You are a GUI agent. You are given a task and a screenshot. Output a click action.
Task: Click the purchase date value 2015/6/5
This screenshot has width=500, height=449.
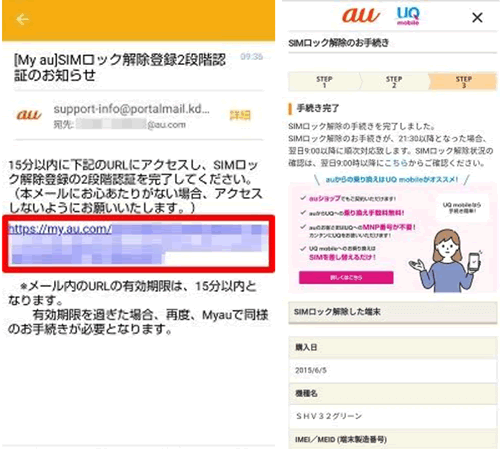311,370
